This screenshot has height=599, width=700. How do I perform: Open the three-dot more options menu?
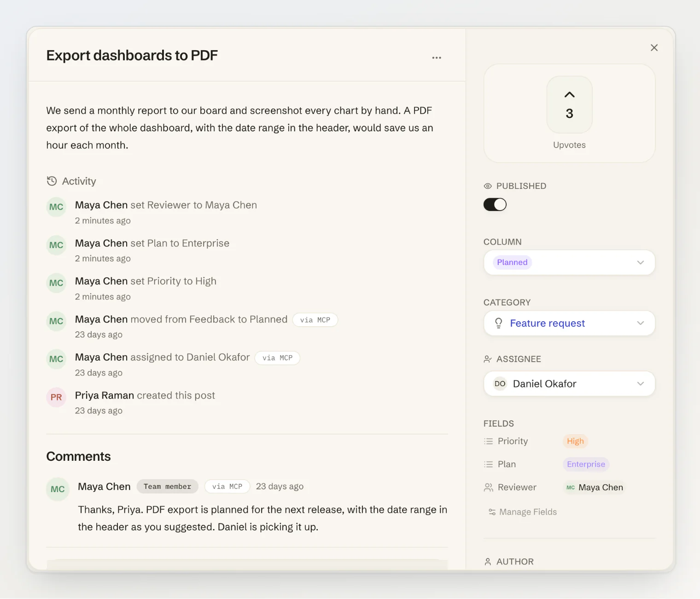pyautogui.click(x=437, y=58)
